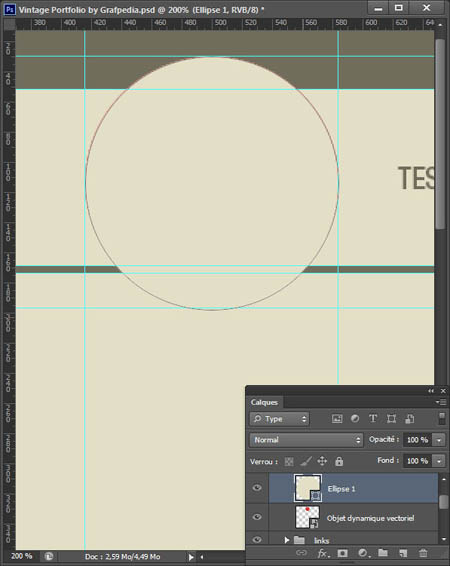The height and width of the screenshot is (566, 450).
Task: Click the Doc : 2,59 Mo/4,49 Mo status
Action: click(x=123, y=557)
